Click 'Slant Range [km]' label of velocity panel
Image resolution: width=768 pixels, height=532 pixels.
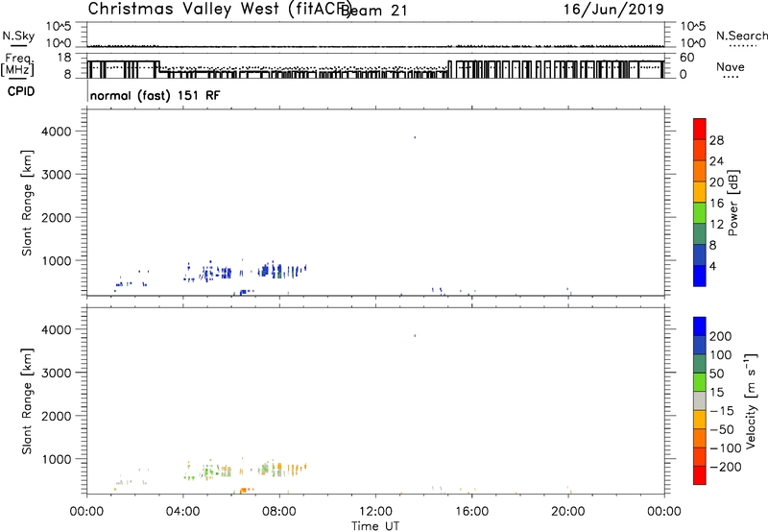[27, 400]
